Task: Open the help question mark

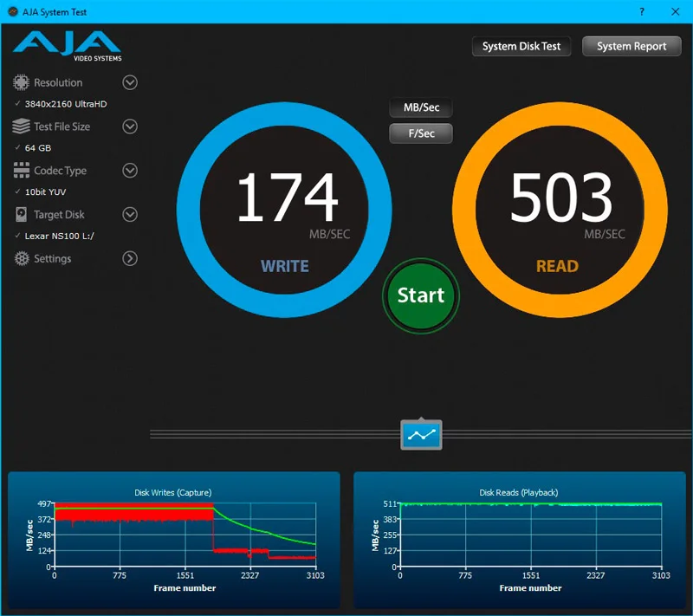Action: 642,12
